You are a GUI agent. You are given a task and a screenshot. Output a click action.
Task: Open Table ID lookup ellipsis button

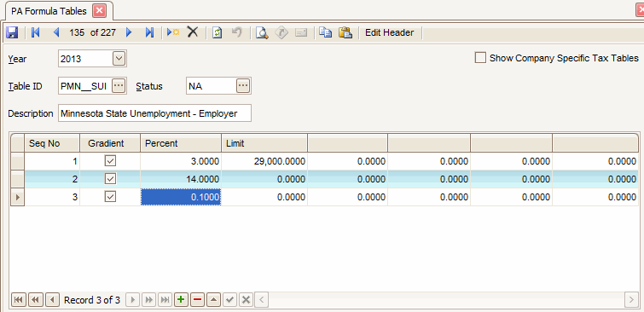[x=119, y=86]
